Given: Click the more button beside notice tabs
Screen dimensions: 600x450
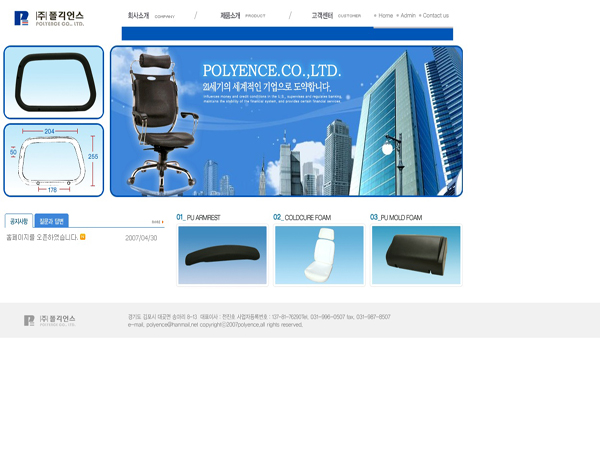Looking at the screenshot, I should tap(157, 222).
